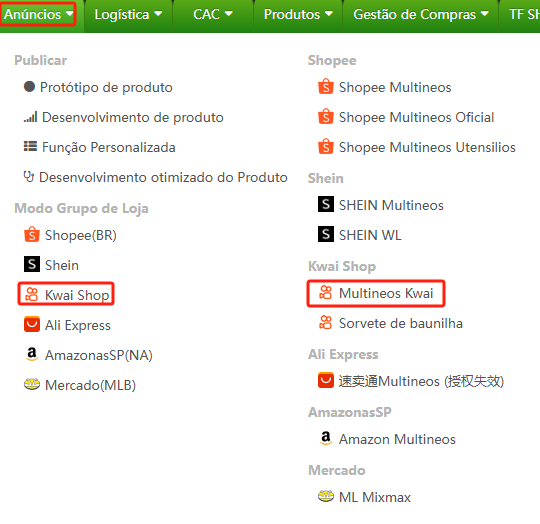Open the Multineos Kwai store
This screenshot has width=540, height=524.
[x=386, y=293]
